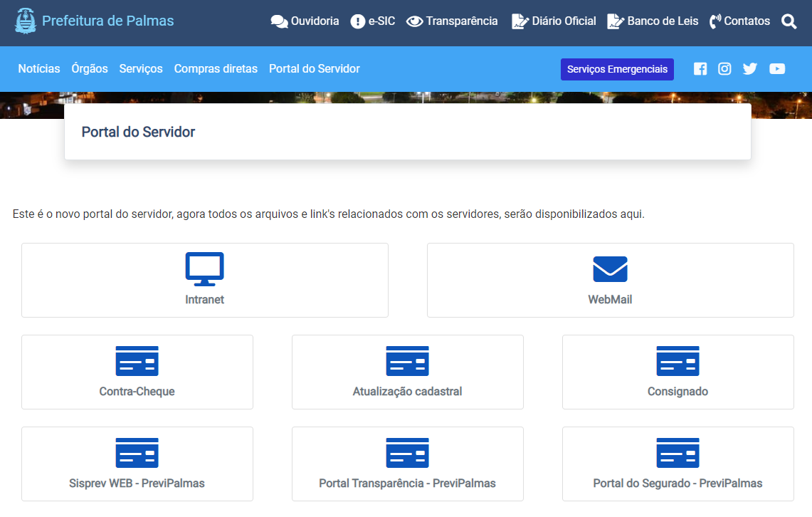Click the Intranet monitor icon
The image size is (812, 517).
pyautogui.click(x=204, y=269)
